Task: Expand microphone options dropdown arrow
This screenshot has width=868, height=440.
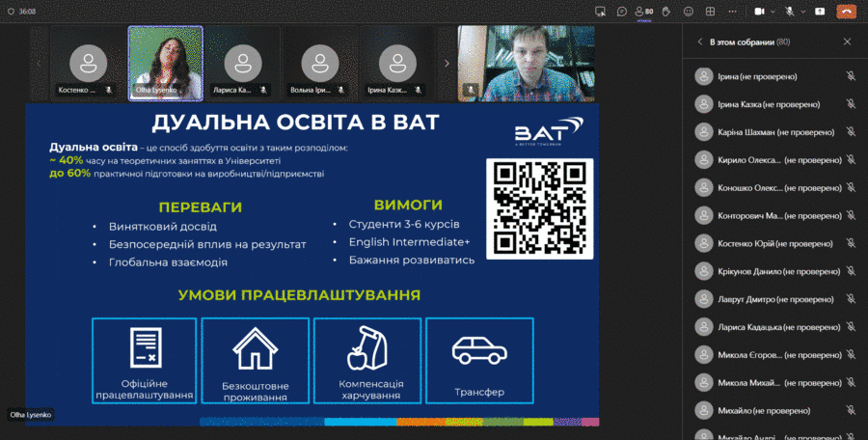Action: (x=802, y=11)
